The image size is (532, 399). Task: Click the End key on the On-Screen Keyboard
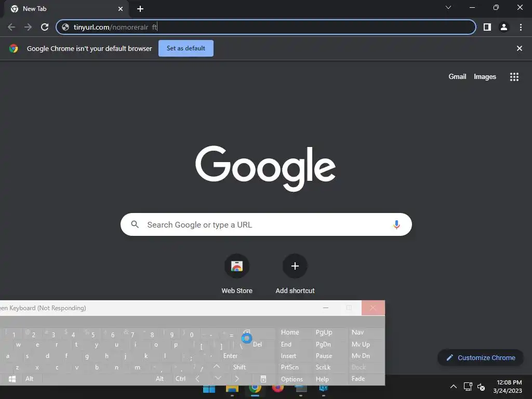[286, 344]
